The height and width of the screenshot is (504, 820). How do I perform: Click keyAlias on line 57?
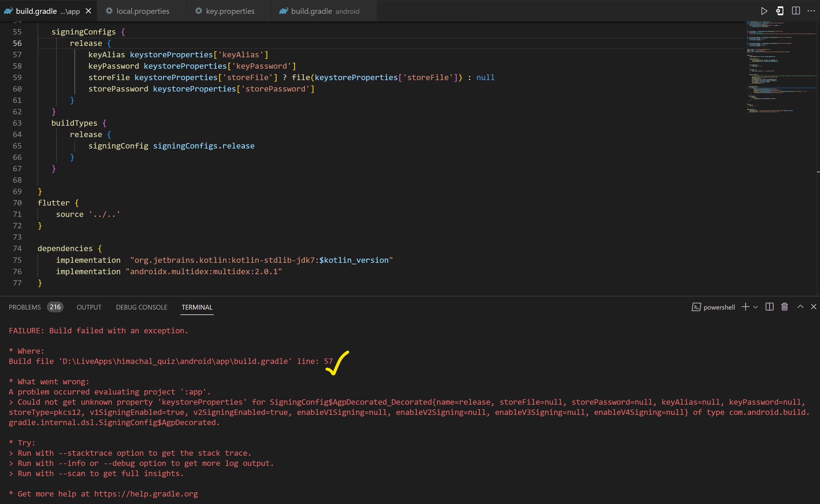pyautogui.click(x=107, y=55)
